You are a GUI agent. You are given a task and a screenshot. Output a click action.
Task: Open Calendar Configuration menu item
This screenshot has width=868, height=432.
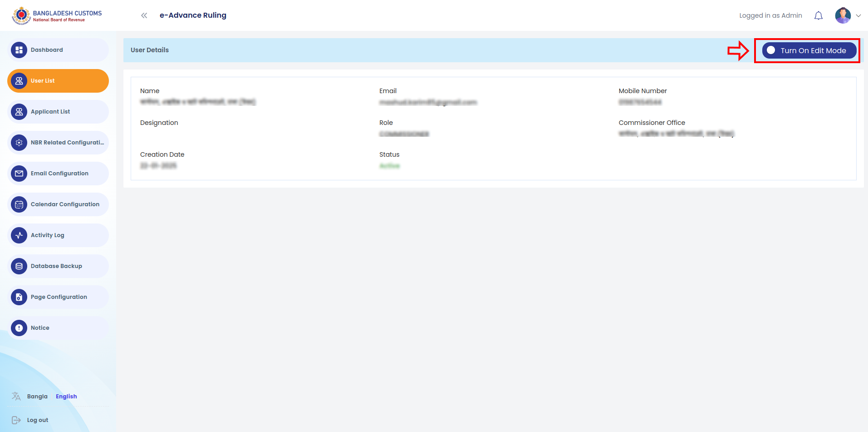(58, 204)
